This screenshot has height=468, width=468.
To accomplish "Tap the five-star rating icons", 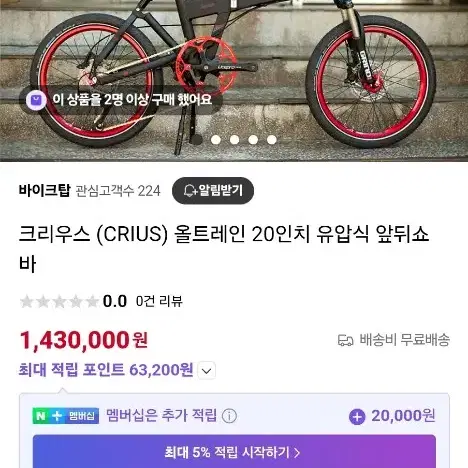I will click(59, 301).
